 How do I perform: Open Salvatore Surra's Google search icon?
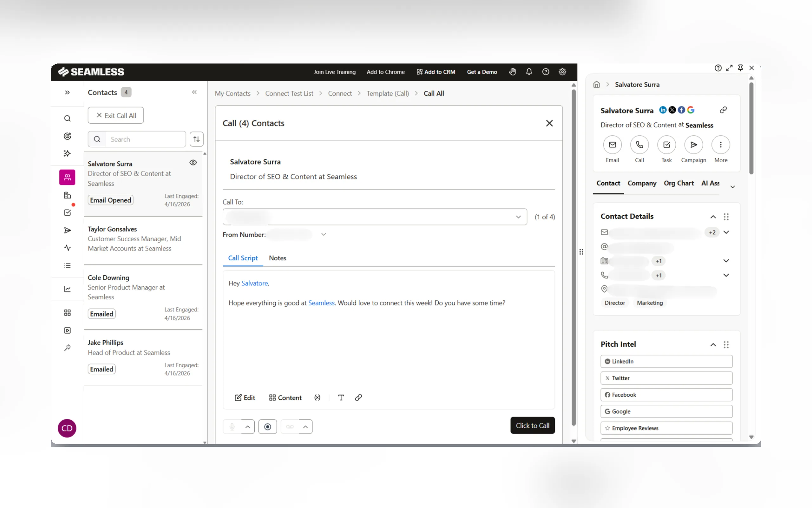(691, 110)
